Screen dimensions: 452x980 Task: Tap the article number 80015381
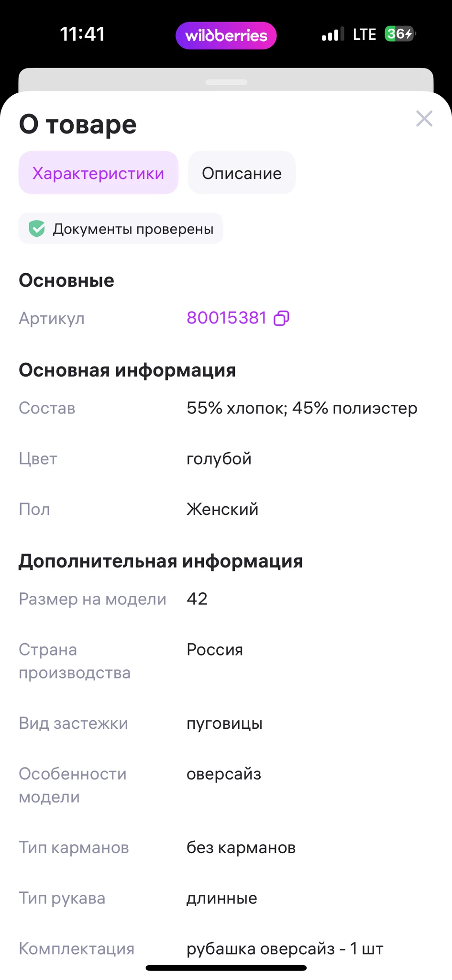pyautogui.click(x=226, y=318)
